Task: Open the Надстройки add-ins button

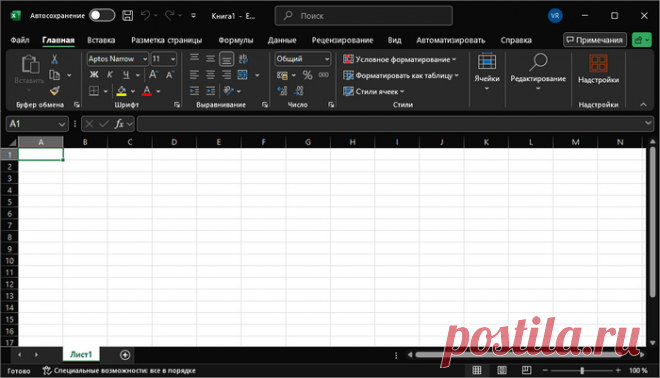Action: (x=598, y=68)
